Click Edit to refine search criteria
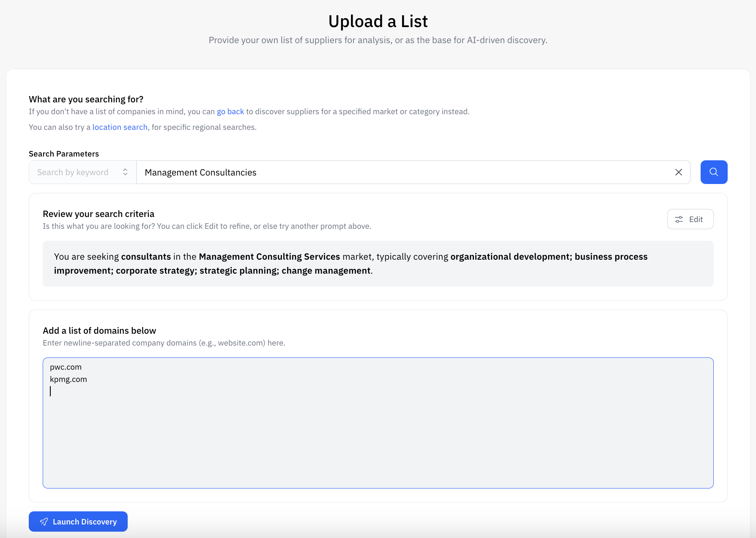 click(x=690, y=219)
